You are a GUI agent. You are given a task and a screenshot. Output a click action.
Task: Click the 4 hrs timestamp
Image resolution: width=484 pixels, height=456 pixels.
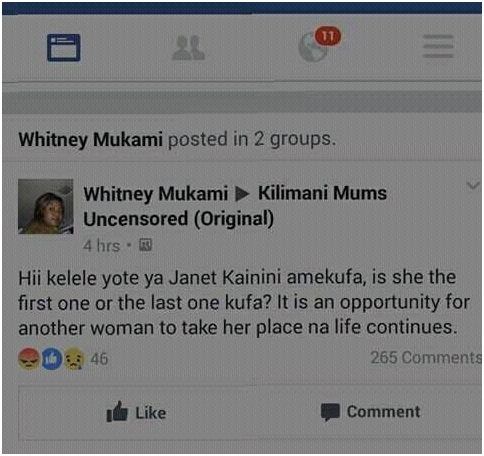101,246
